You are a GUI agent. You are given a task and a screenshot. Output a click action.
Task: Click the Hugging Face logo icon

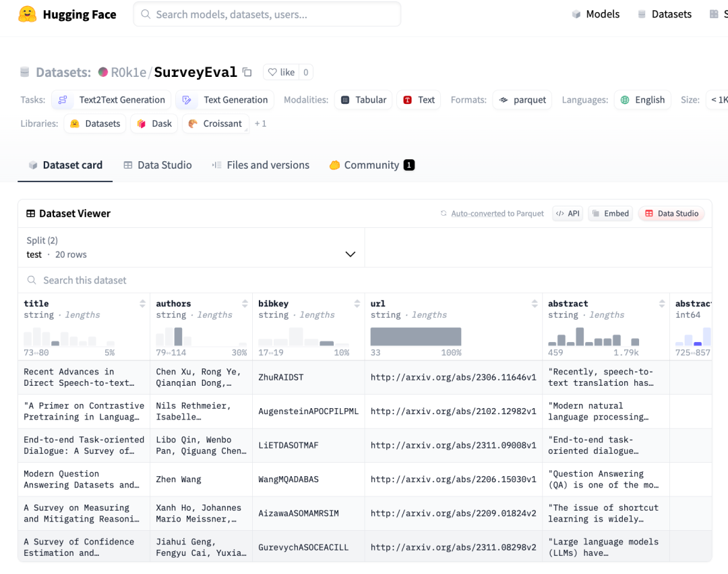coord(28,14)
